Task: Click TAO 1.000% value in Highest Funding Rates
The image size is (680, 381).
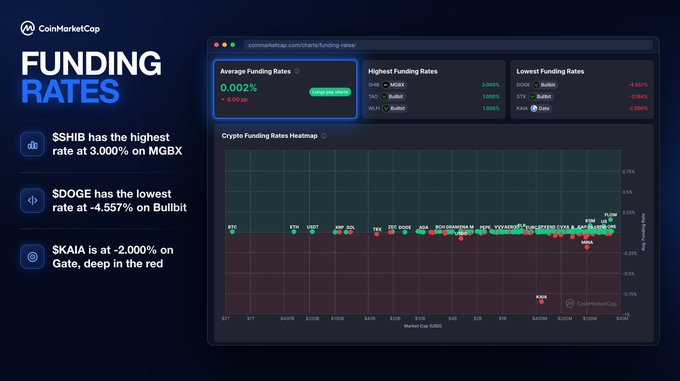Action: pyautogui.click(x=491, y=97)
